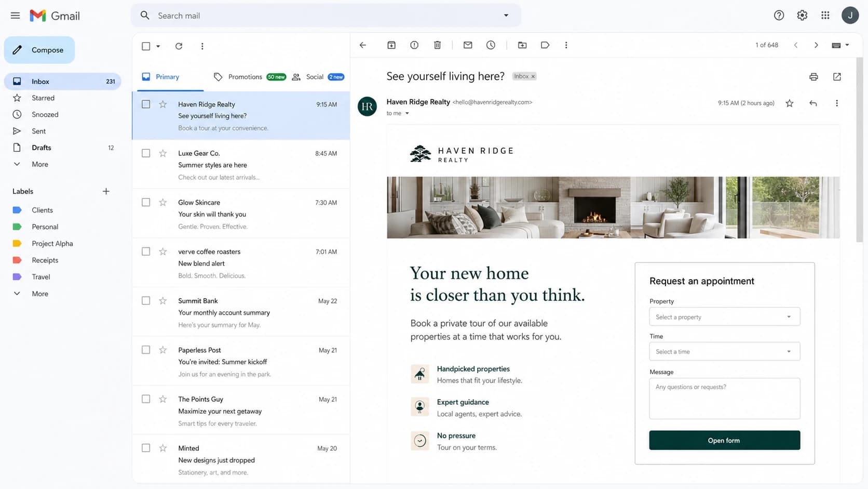Go to the newer email arrow
The image size is (868, 489).
click(x=795, y=45)
